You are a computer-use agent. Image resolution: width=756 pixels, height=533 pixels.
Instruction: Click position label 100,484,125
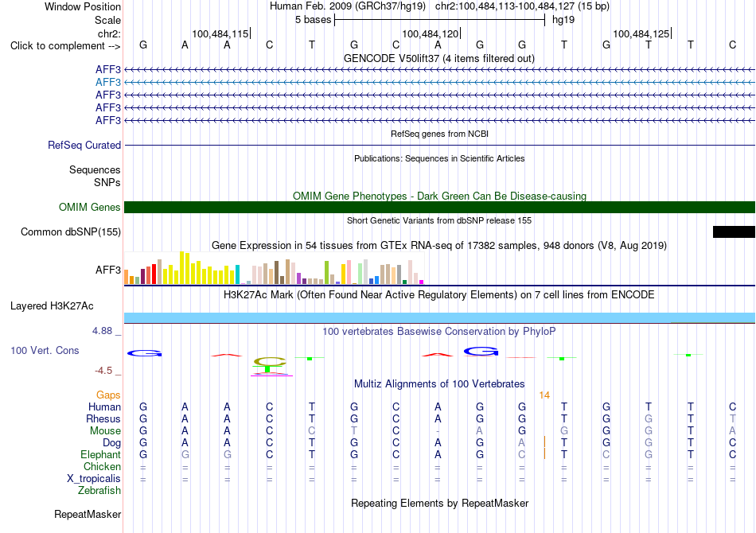pyautogui.click(x=641, y=33)
